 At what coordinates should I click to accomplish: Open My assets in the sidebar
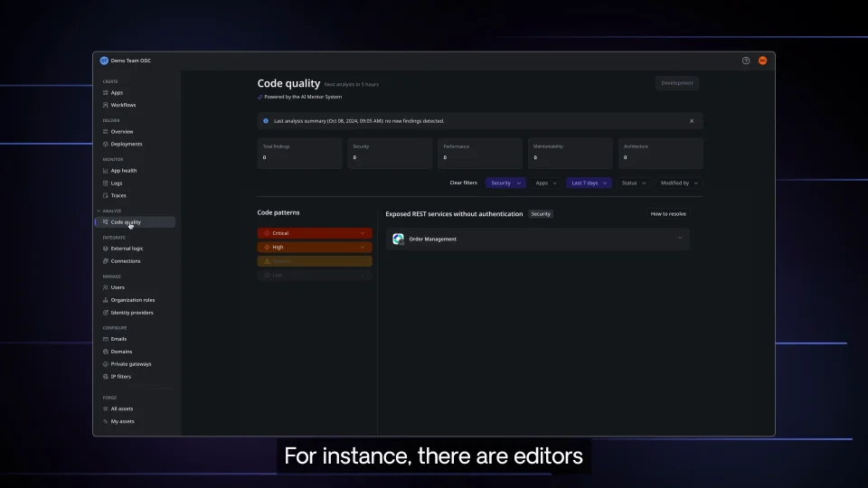[122, 422]
